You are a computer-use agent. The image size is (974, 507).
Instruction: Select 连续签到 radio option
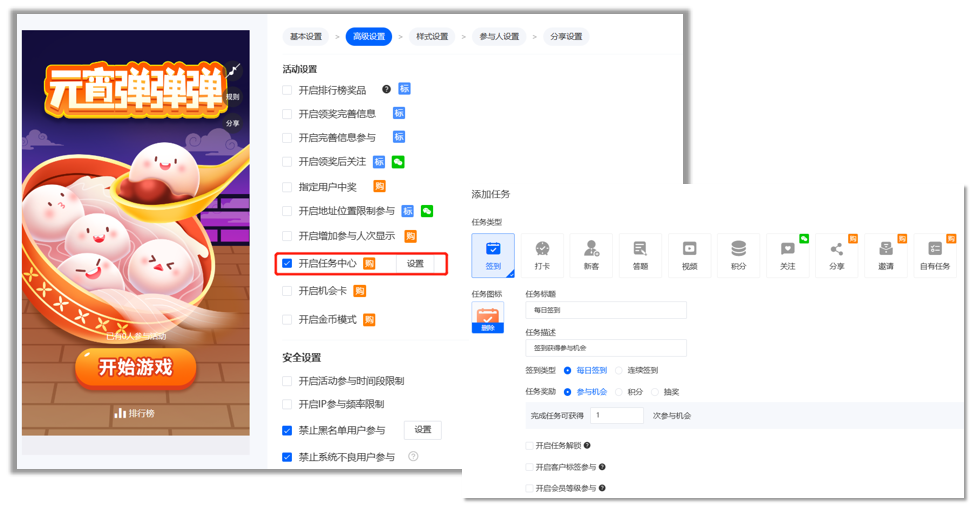click(x=619, y=370)
